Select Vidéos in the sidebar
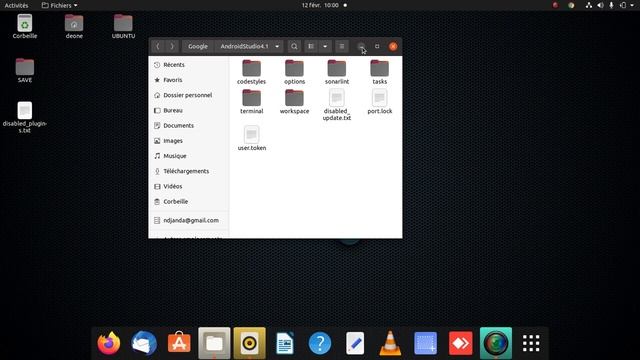The width and height of the screenshot is (640, 360). click(x=189, y=187)
